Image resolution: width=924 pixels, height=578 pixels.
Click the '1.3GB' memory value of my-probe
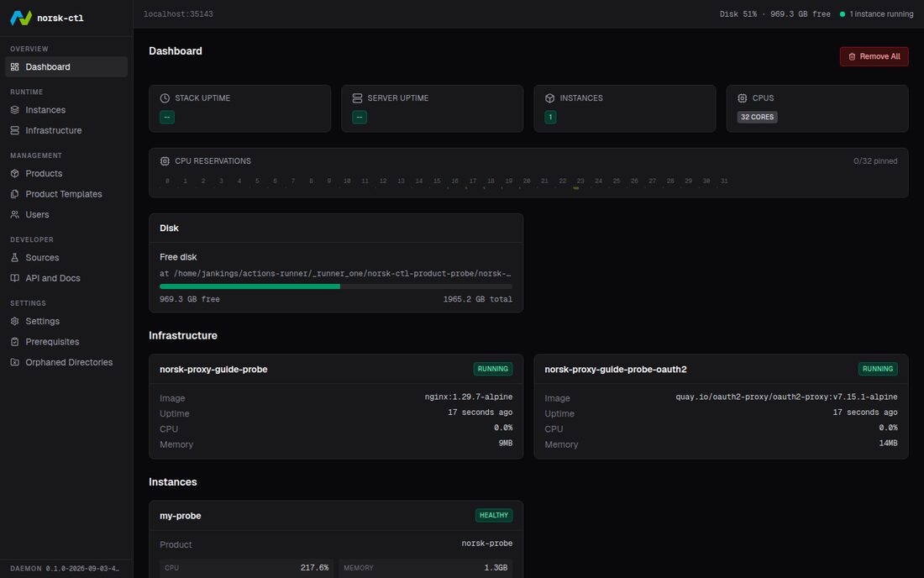click(496, 568)
